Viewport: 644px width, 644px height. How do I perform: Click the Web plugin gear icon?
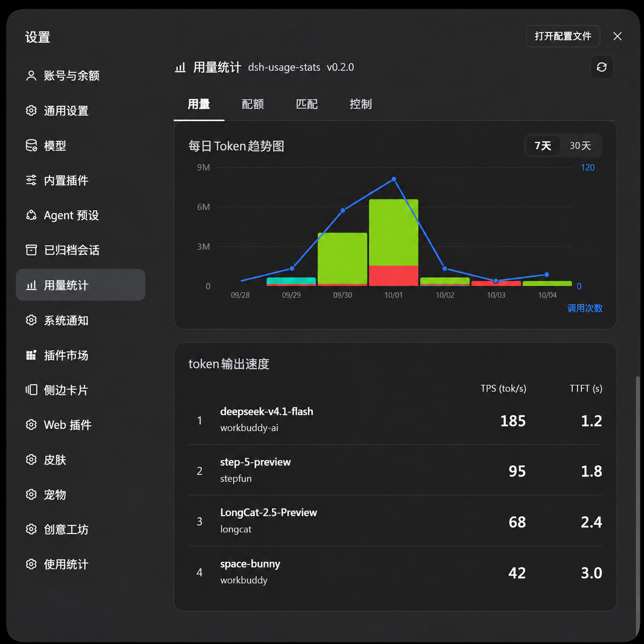click(31, 425)
